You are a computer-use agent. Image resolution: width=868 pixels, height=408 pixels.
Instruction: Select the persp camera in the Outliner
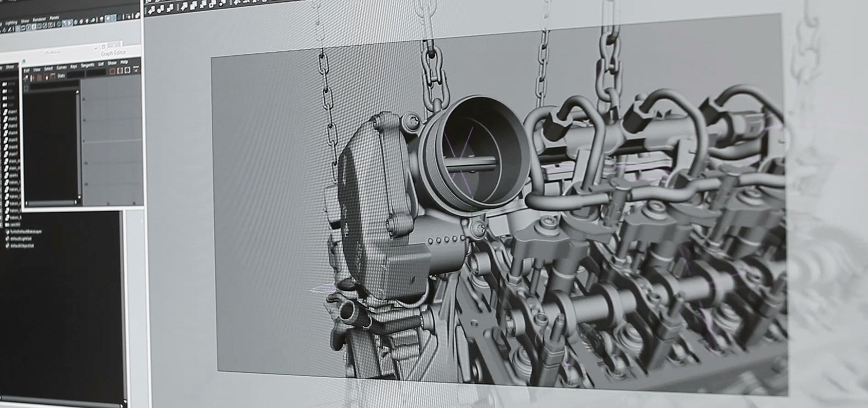tap(9, 84)
